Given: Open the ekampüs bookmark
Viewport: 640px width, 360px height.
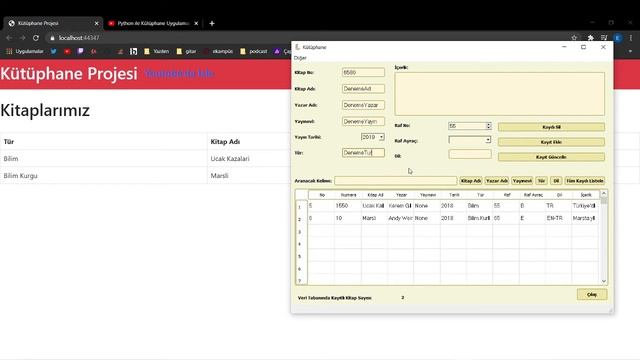Looking at the screenshot, I should pos(218,51).
